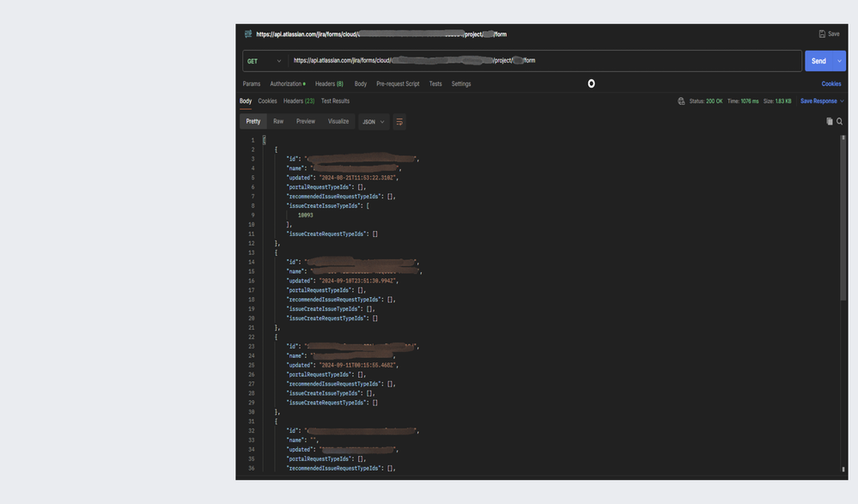This screenshot has width=858, height=504.
Task: Click the Size: 1.83 KB text
Action: click(x=777, y=101)
